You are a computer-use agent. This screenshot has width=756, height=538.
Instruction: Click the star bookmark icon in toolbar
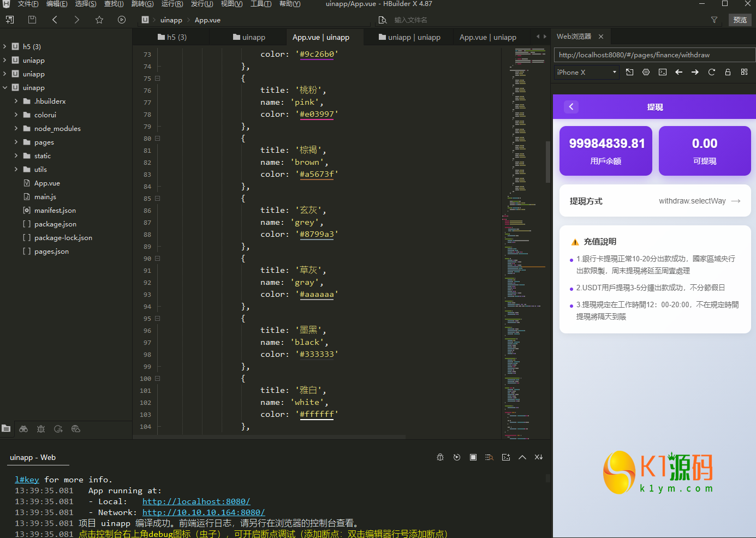(99, 20)
